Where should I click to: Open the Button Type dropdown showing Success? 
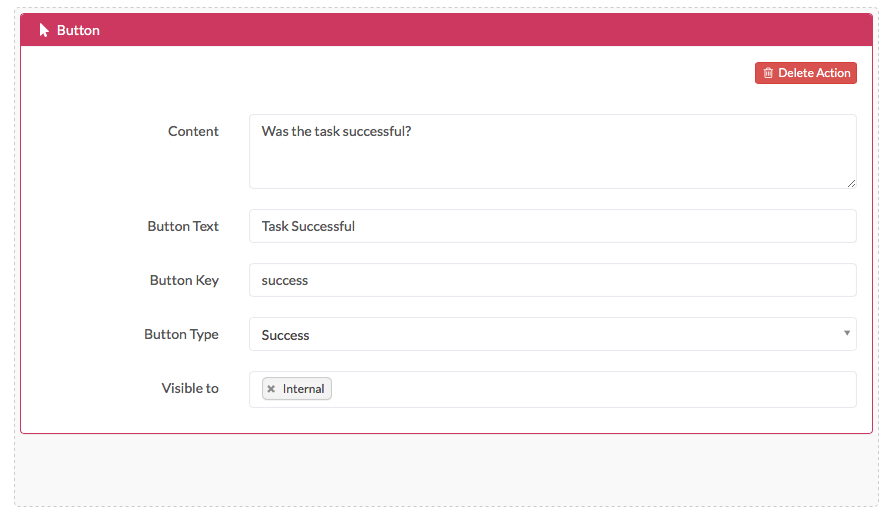[552, 335]
